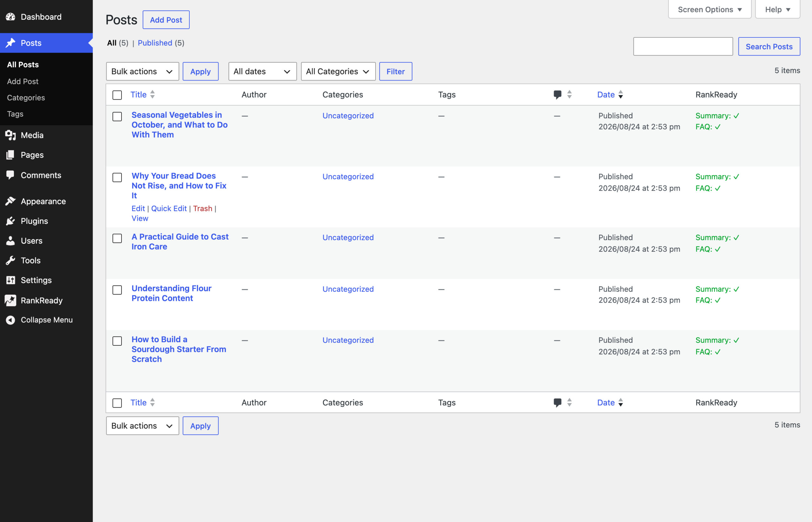Screen dimensions: 812x522
Task: Click Uncategorized in Seasonal Vegetables row
Action: point(348,115)
